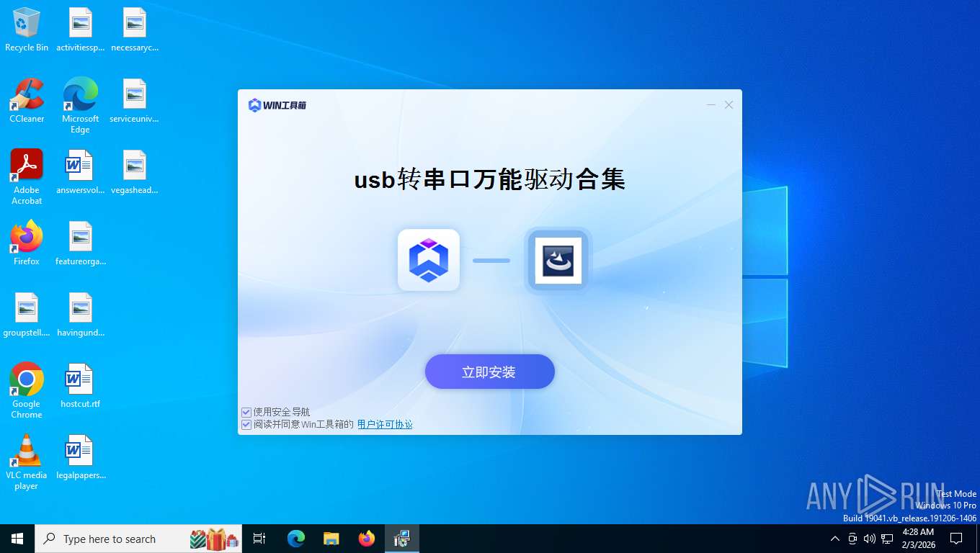Image resolution: width=980 pixels, height=553 pixels.
Task: Select the Firefox desktop shortcut
Action: point(27,244)
